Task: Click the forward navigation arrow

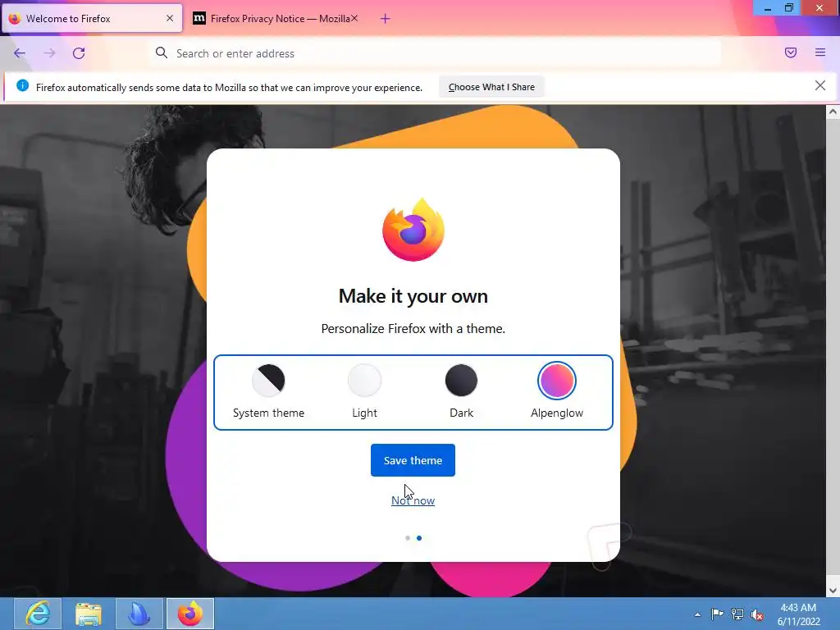Action: [x=49, y=53]
